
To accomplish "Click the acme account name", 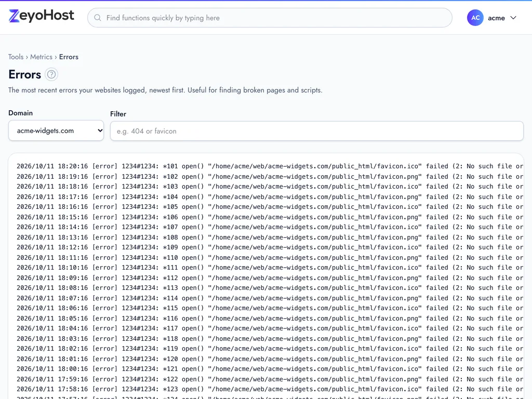I will tap(496, 18).
